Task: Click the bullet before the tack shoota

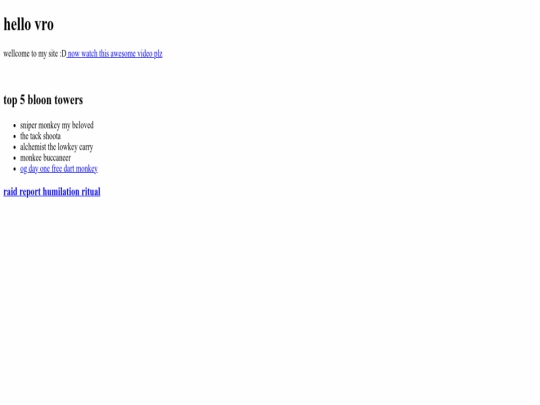Action: coord(14,137)
